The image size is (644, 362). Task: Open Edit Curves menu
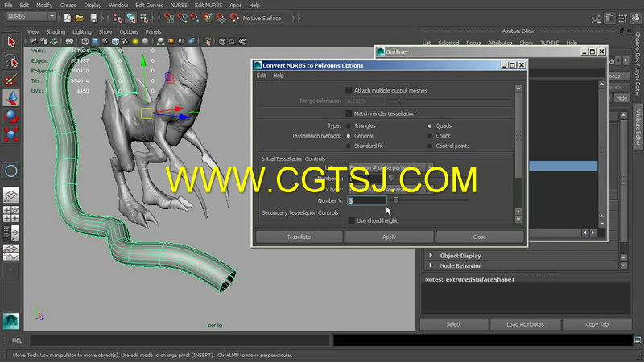click(x=149, y=6)
